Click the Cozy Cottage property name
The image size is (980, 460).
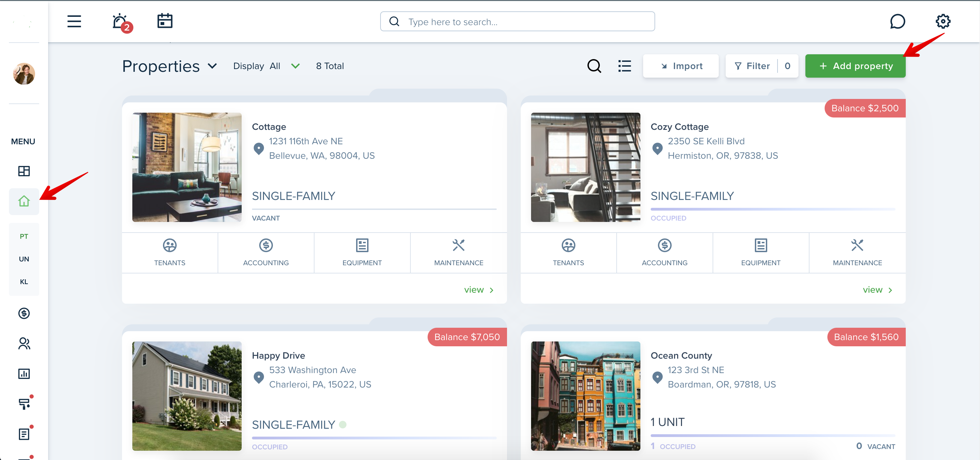pyautogui.click(x=680, y=127)
